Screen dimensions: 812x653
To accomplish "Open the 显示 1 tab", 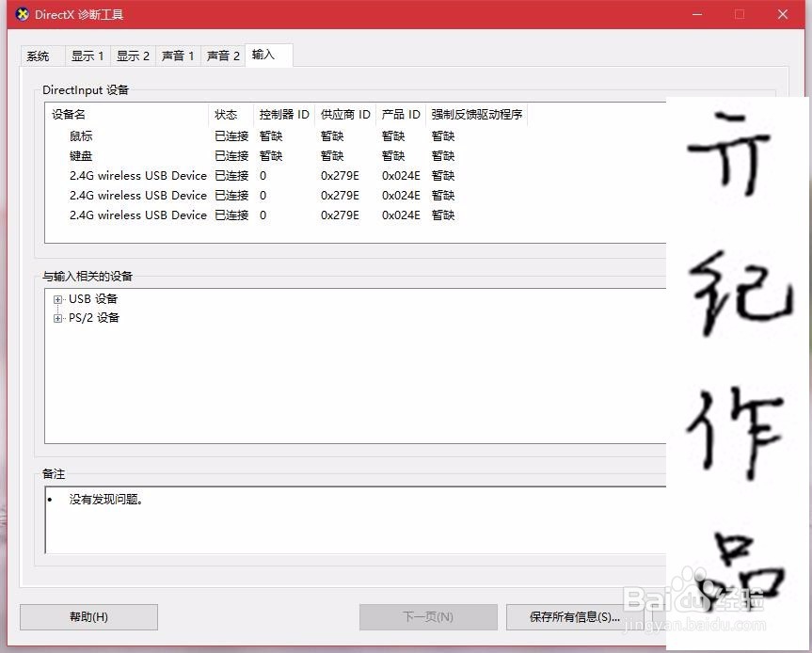I will click(x=88, y=56).
